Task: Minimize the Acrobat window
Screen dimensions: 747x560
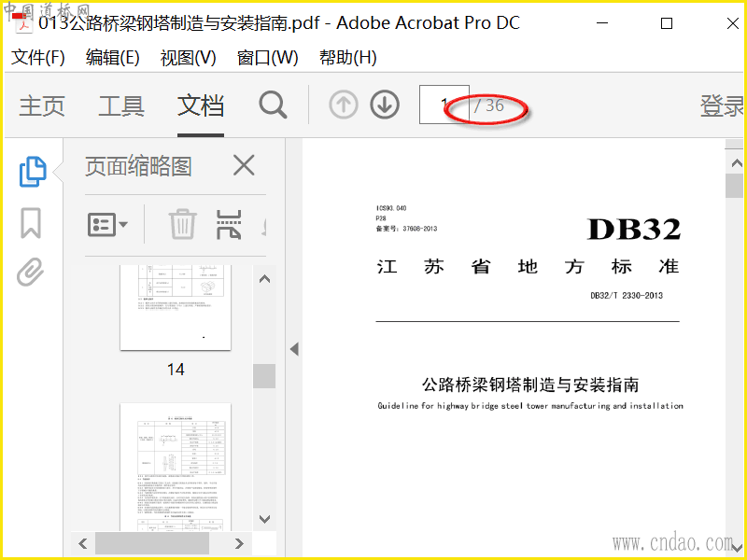Action: tap(602, 22)
